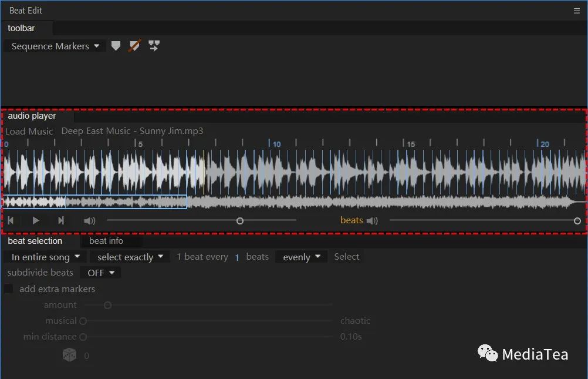Click the Load Music button
The width and height of the screenshot is (588, 379).
tap(29, 131)
